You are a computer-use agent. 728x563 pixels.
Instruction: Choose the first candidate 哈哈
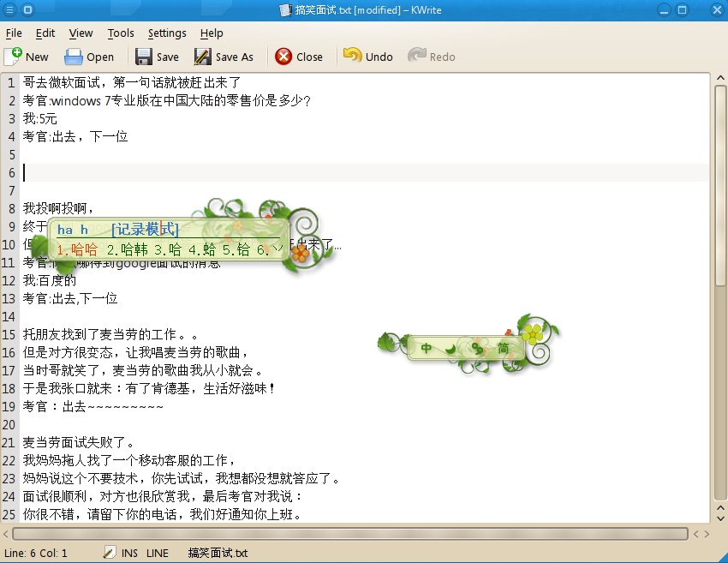point(77,249)
